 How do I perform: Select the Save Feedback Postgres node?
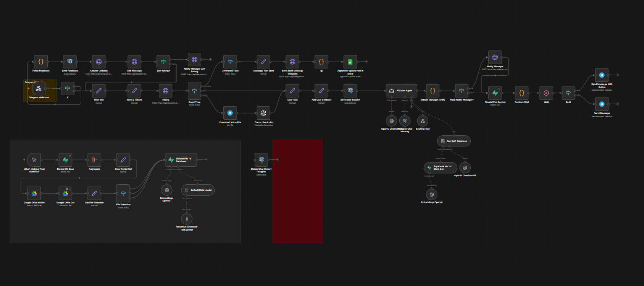[x=70, y=62]
